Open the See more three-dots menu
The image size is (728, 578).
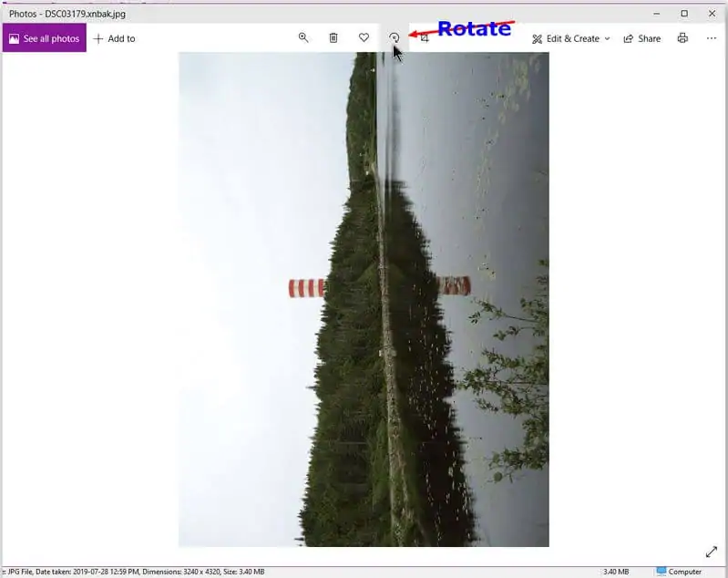coord(712,38)
